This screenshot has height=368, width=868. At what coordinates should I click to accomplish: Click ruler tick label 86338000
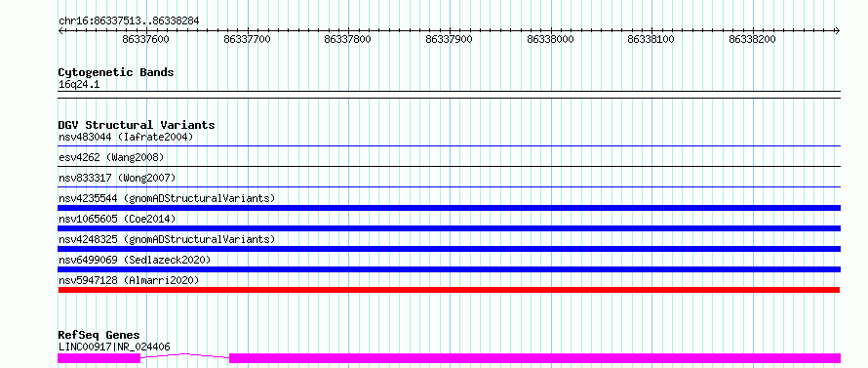click(x=550, y=39)
